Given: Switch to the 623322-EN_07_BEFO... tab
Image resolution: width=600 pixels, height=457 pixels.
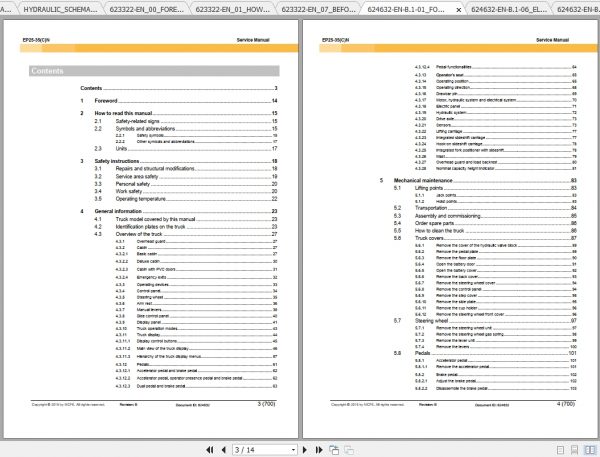Looking at the screenshot, I should tap(318, 9).
